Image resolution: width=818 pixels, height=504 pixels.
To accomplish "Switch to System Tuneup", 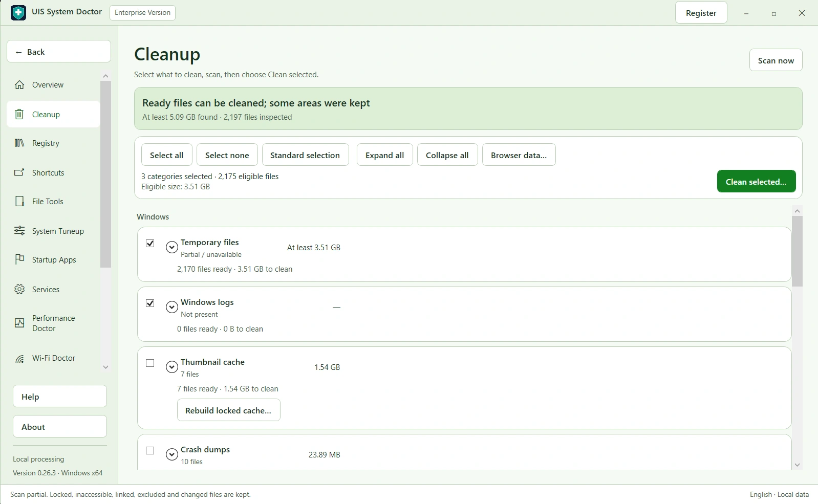I will 53,231.
